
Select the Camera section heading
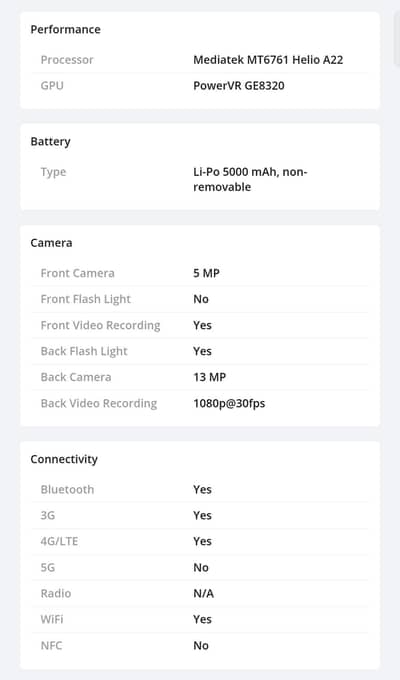(x=51, y=243)
